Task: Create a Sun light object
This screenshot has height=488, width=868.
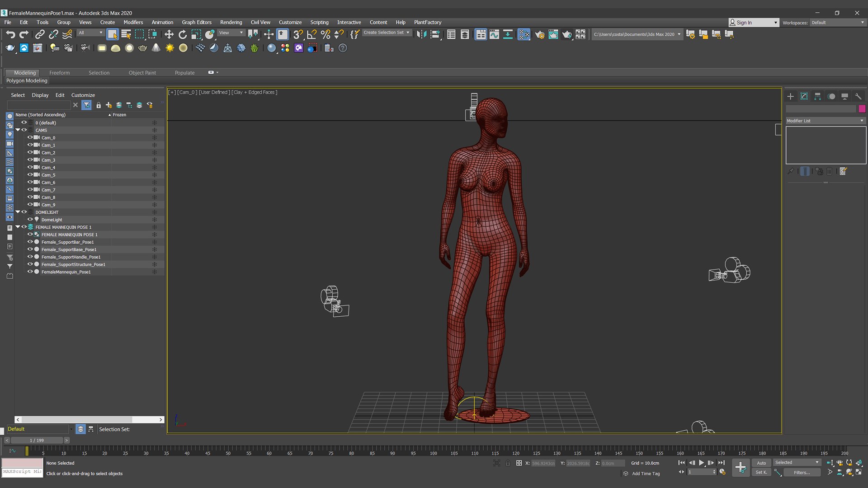Action: (170, 48)
